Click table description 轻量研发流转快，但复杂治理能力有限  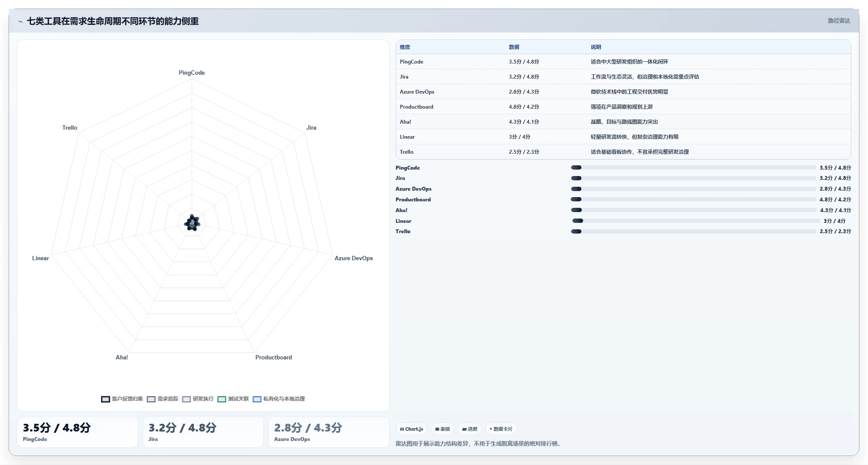[635, 137]
